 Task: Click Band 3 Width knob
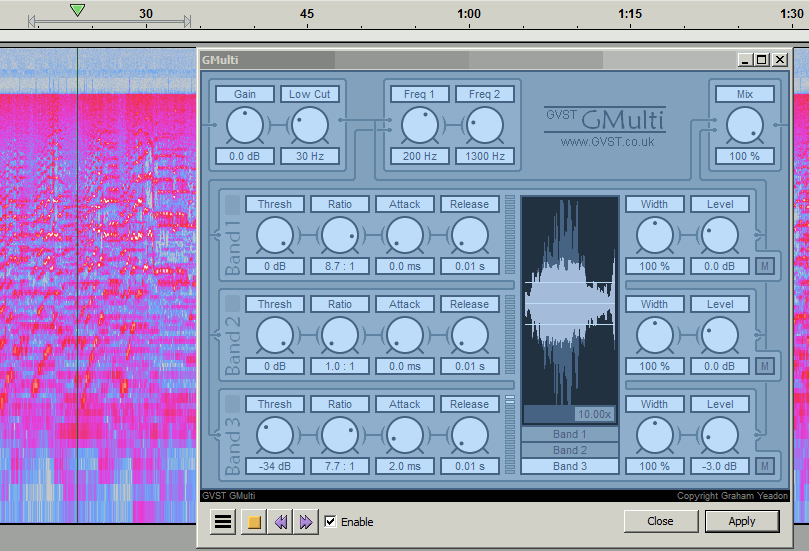tap(655, 435)
